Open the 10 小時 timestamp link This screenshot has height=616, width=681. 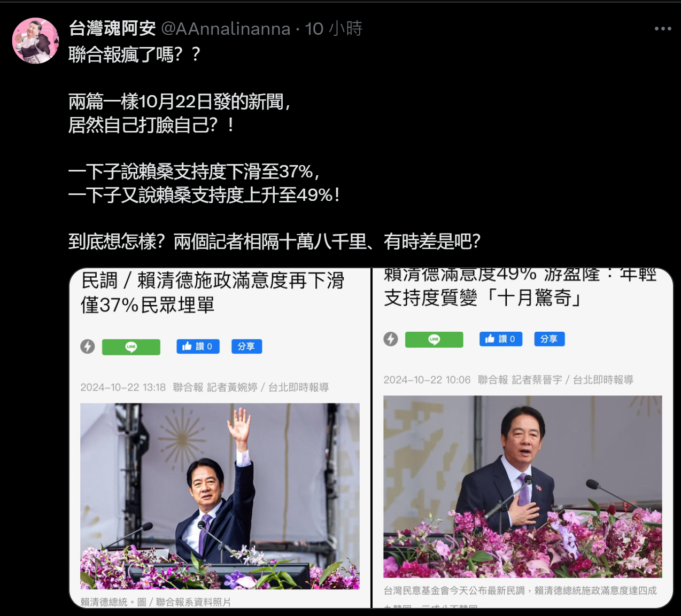pos(334,28)
